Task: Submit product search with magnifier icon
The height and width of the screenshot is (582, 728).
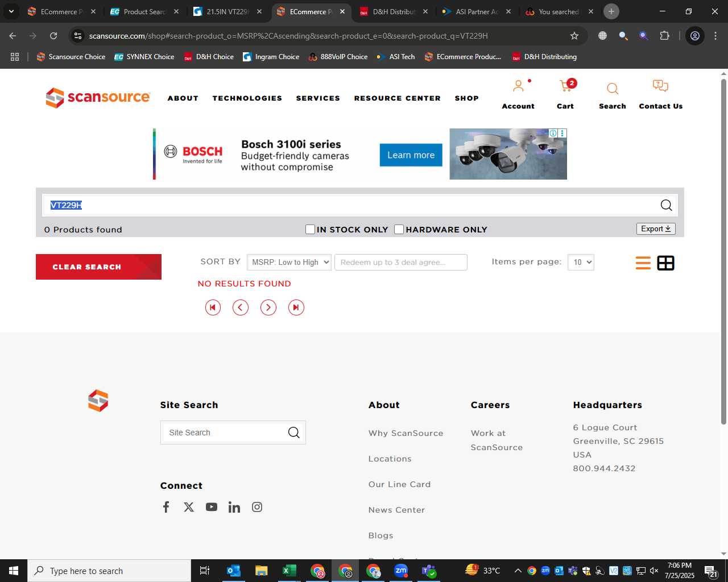Action: (666, 205)
